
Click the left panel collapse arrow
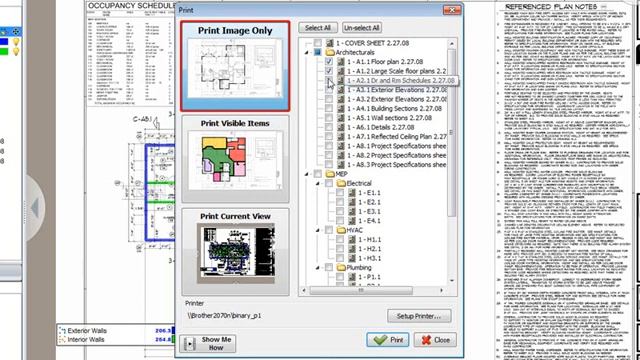[35, 208]
